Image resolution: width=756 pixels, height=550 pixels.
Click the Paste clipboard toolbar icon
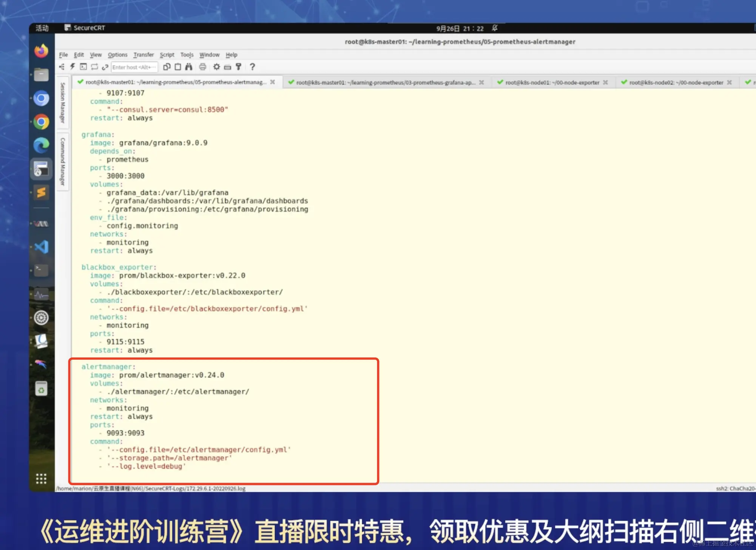click(177, 67)
